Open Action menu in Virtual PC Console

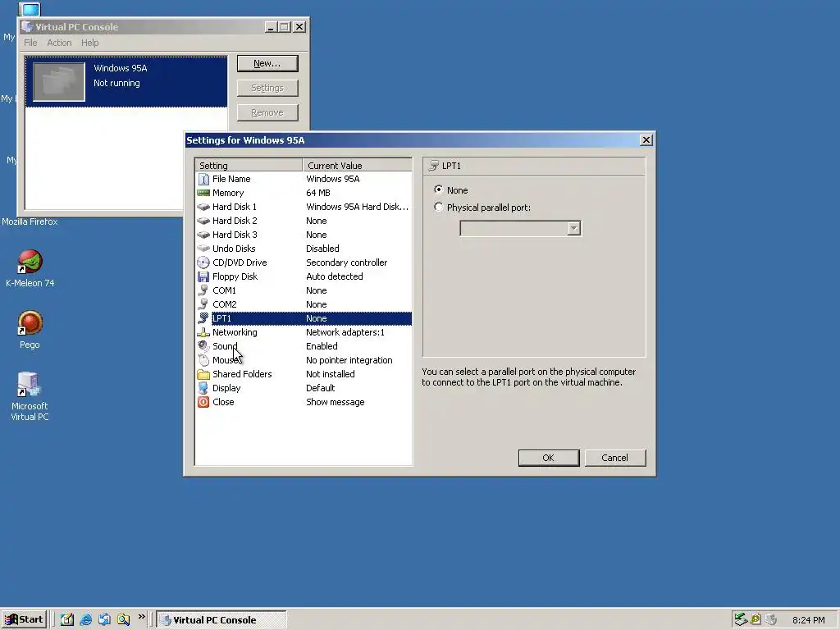click(x=59, y=43)
